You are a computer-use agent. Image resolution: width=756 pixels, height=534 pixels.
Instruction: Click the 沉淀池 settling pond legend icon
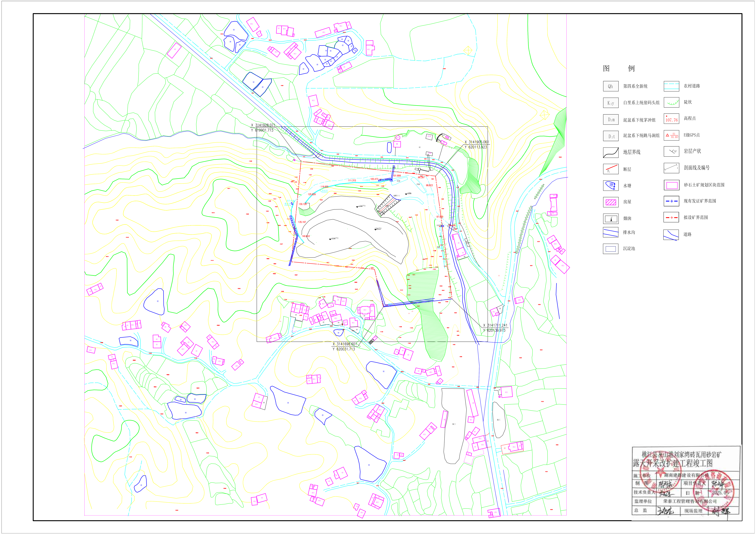coord(611,249)
